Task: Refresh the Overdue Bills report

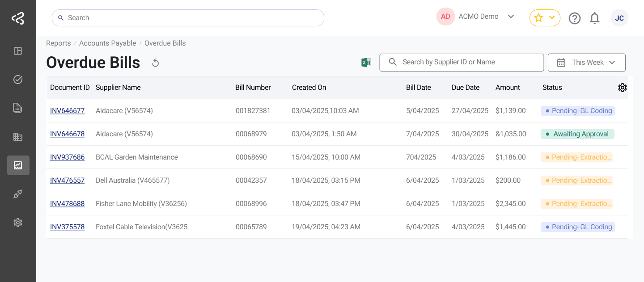Action: (x=155, y=63)
